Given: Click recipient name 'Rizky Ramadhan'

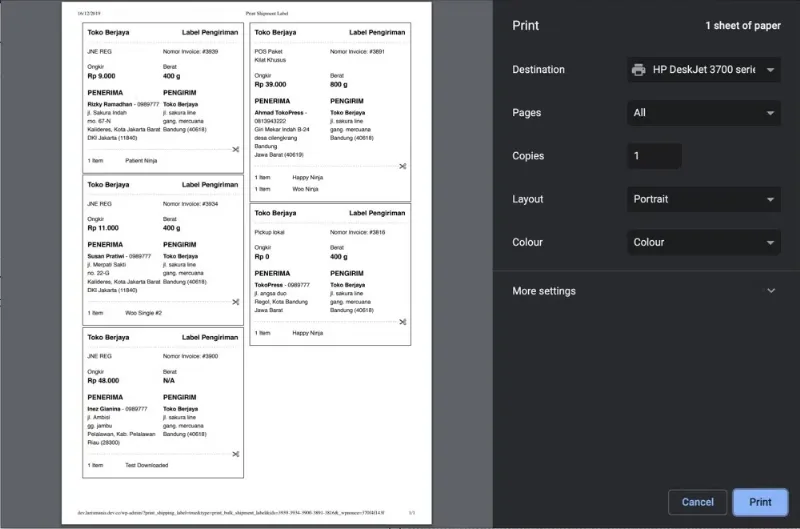Looking at the screenshot, I should 110,104.
